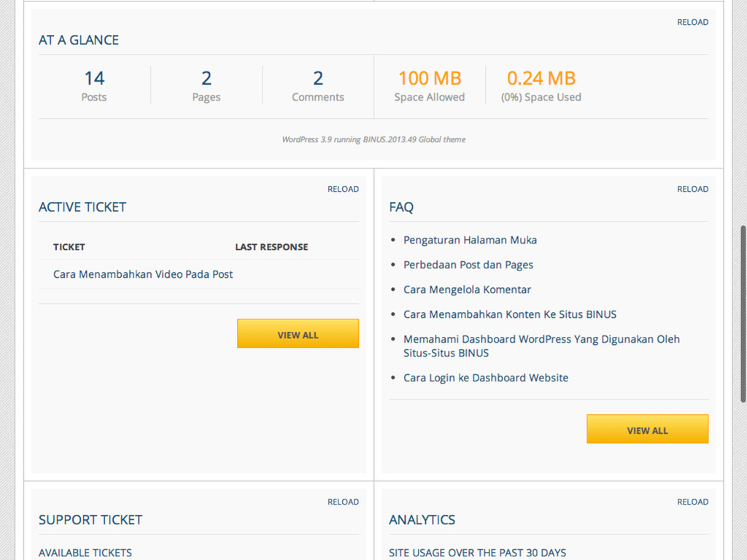Open FAQ Perbedaan Post dan Pages
This screenshot has width=747, height=560.
468,265
